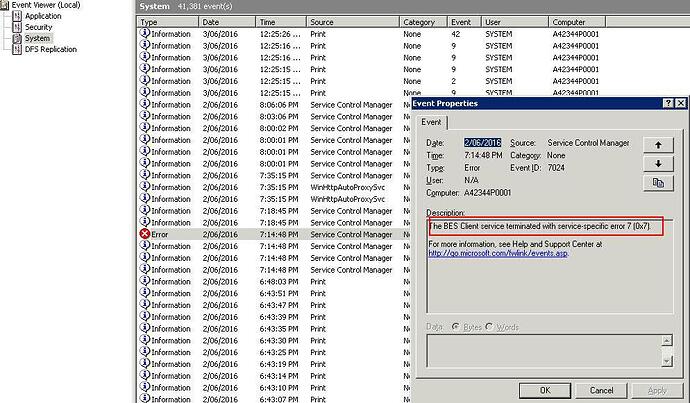Select the 8:00:02 PM Service Control Manager event

point(274,128)
